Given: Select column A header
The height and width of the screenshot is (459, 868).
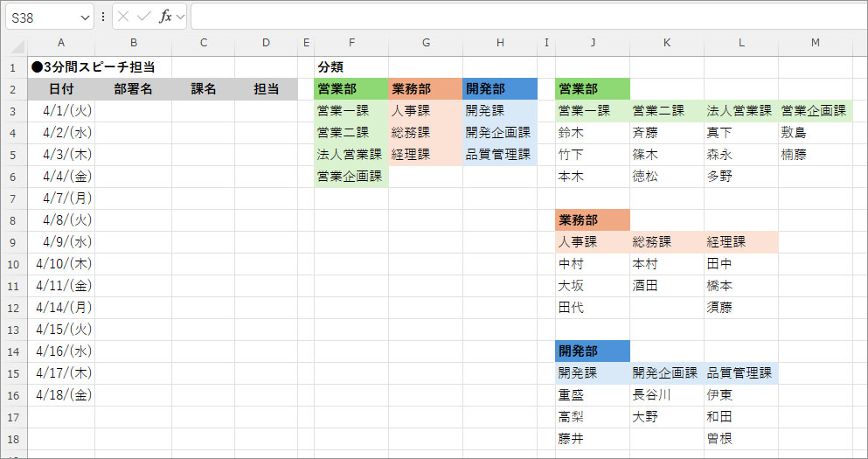Looking at the screenshot, I should click(61, 43).
